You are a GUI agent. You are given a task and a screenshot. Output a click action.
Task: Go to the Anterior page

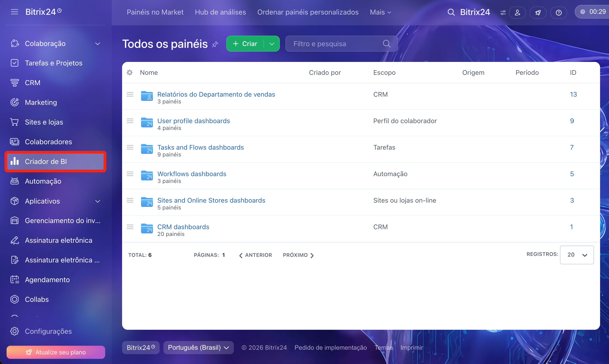point(255,255)
